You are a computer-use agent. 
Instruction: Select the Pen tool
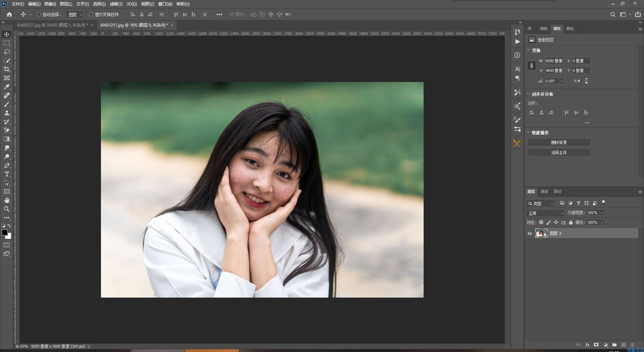tap(7, 165)
